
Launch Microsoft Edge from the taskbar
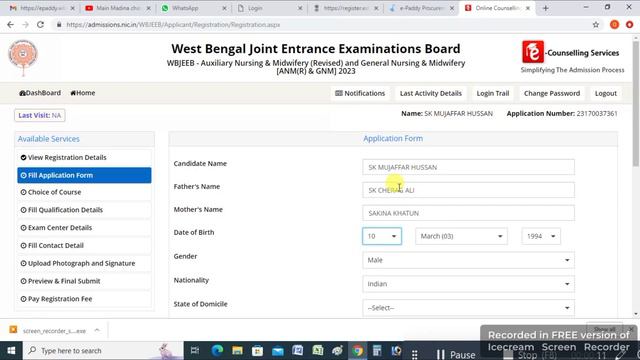[x=217, y=350]
